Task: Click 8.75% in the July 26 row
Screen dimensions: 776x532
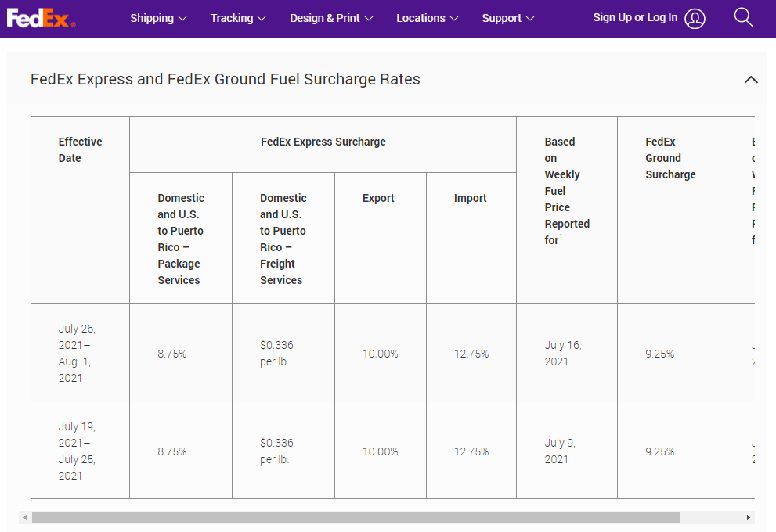Action: click(x=172, y=354)
